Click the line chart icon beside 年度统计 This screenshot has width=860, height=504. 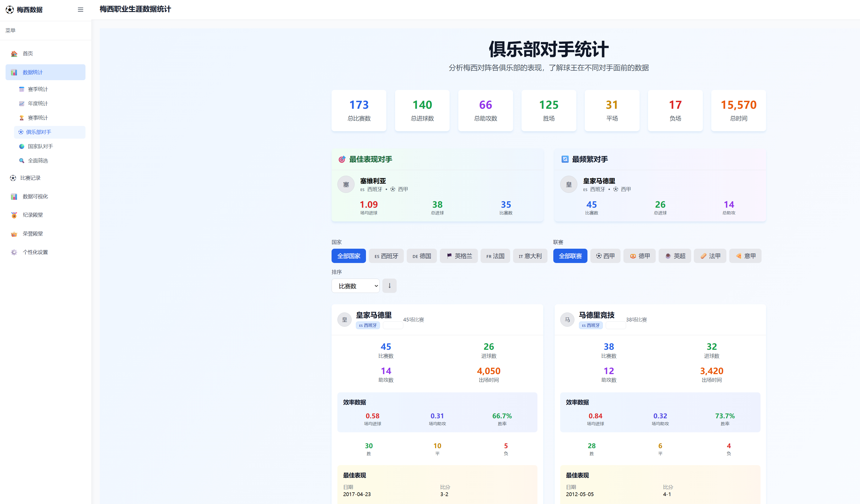click(21, 104)
